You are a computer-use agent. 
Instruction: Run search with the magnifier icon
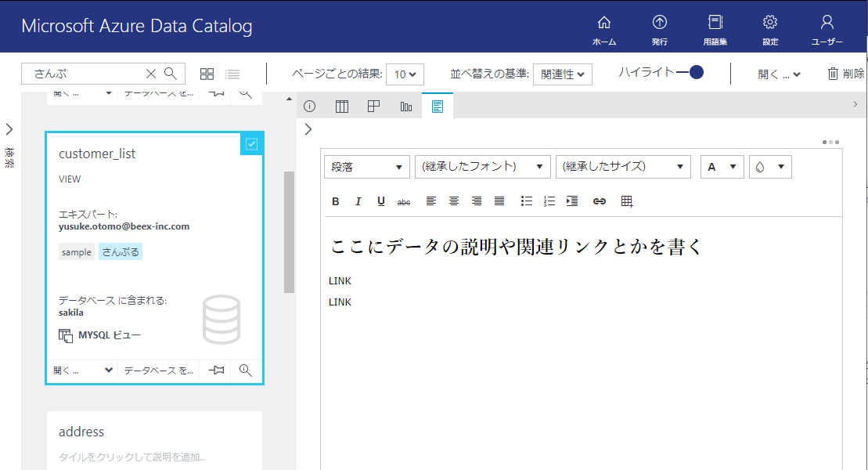point(171,73)
